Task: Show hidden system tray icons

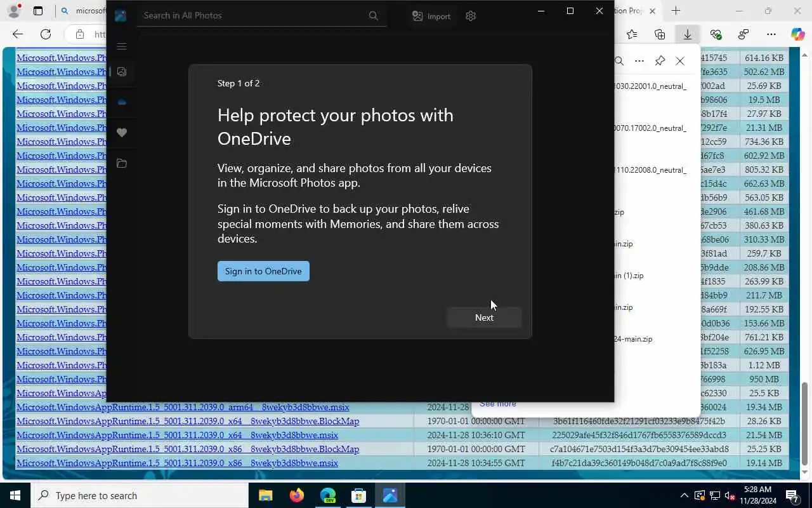Action: 684,495
